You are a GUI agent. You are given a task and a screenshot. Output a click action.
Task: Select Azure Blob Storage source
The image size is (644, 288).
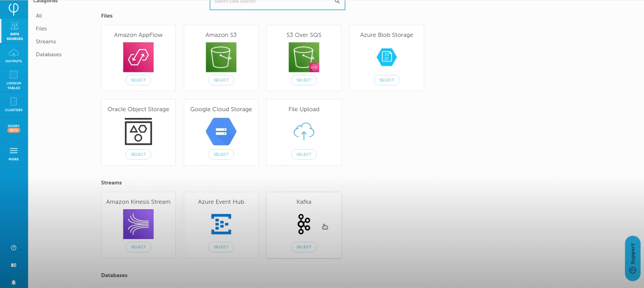click(x=386, y=80)
